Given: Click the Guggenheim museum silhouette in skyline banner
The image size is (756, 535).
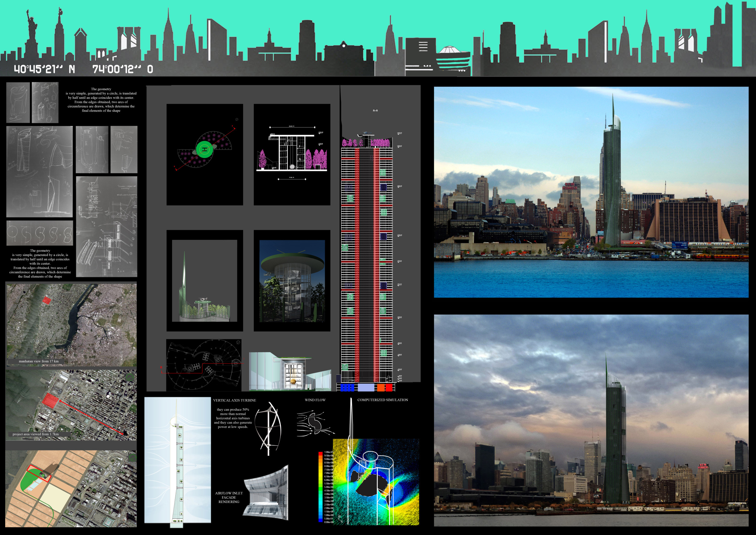Looking at the screenshot, I should tap(453, 59).
